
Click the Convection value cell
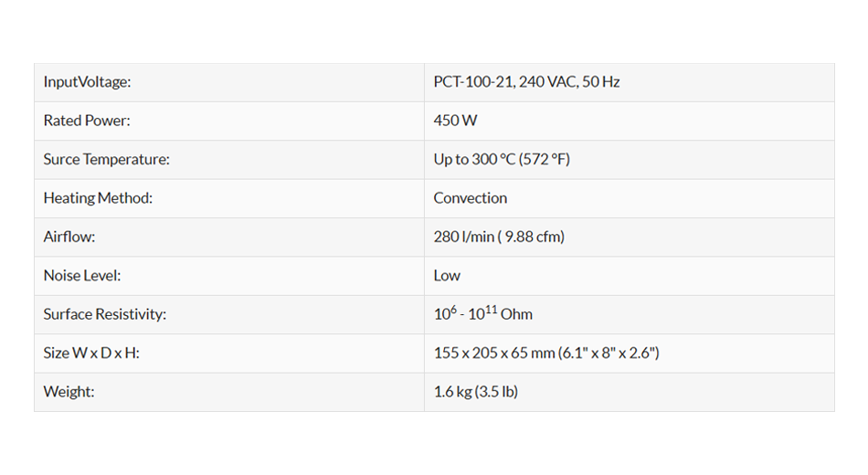pyautogui.click(x=470, y=198)
